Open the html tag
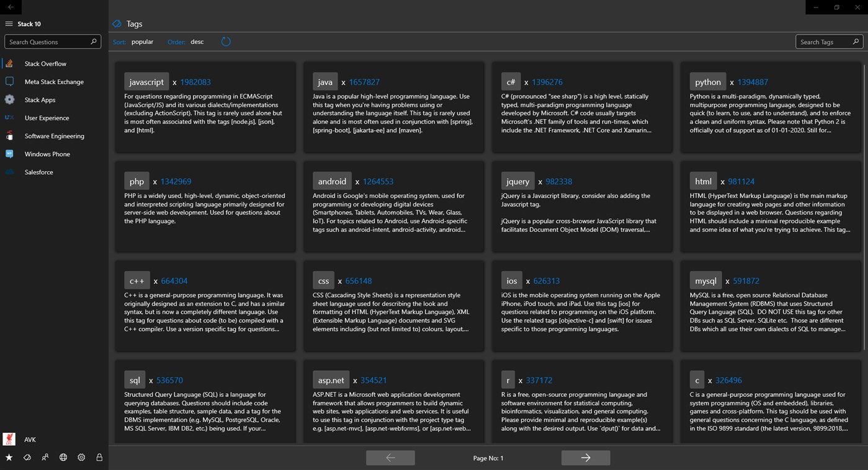Screen dimensions: 868x470 point(703,181)
